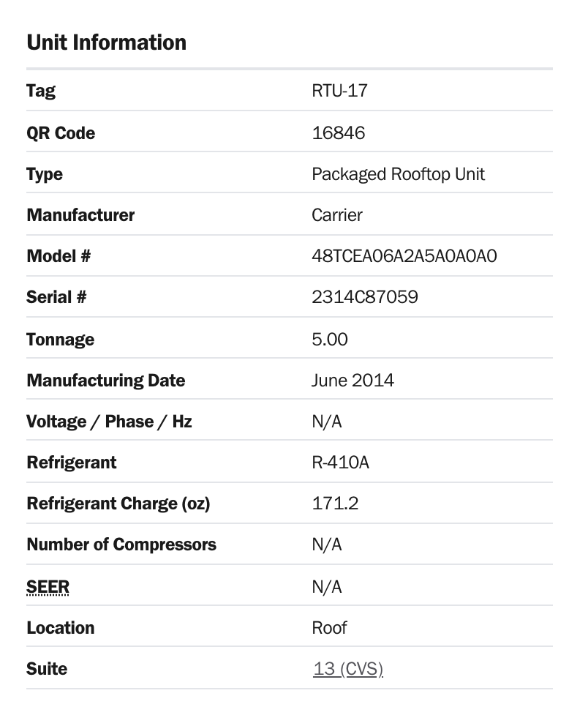Click the R-410A refrigerant value
Screen dimensions: 588x726
(340, 462)
